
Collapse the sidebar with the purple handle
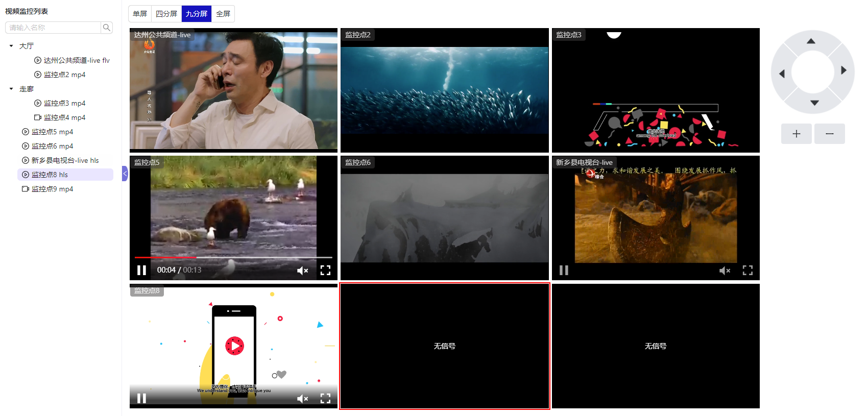125,174
